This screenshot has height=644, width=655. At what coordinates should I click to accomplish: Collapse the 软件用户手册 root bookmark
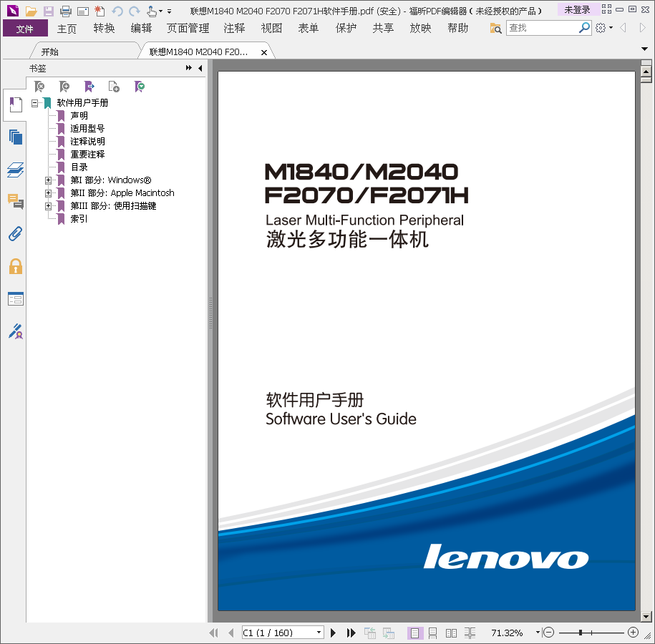[34, 103]
